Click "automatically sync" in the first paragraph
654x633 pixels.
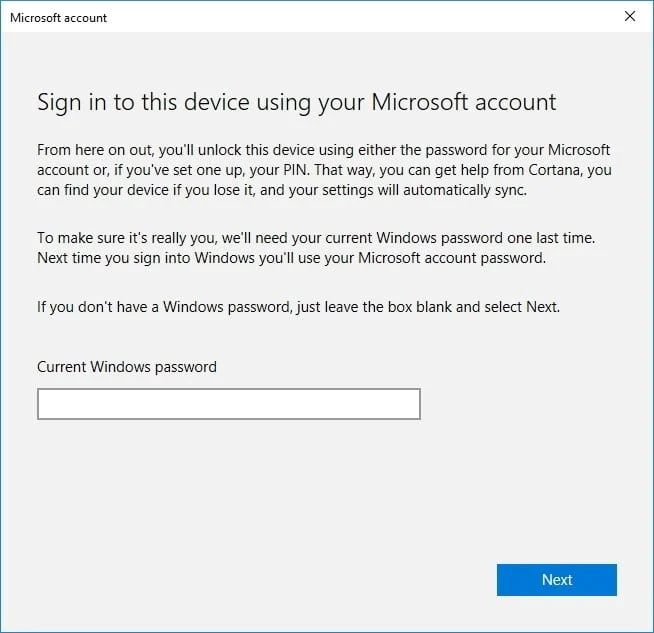tap(465, 190)
